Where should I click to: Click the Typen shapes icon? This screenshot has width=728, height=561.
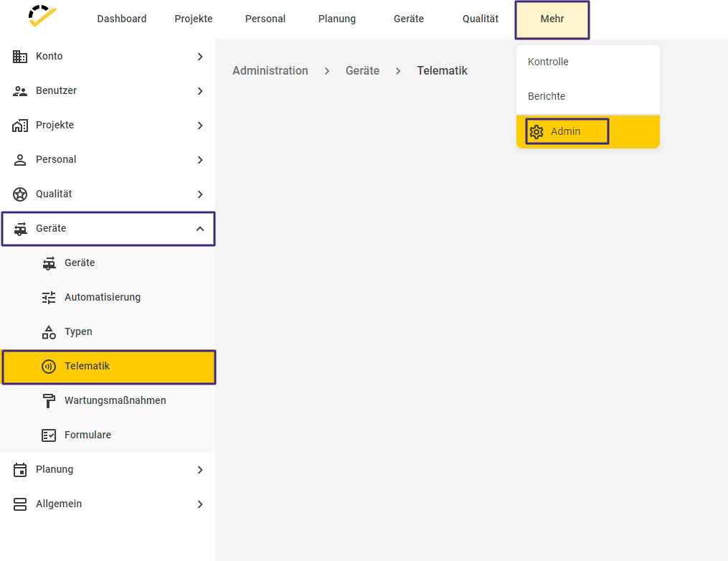click(49, 332)
